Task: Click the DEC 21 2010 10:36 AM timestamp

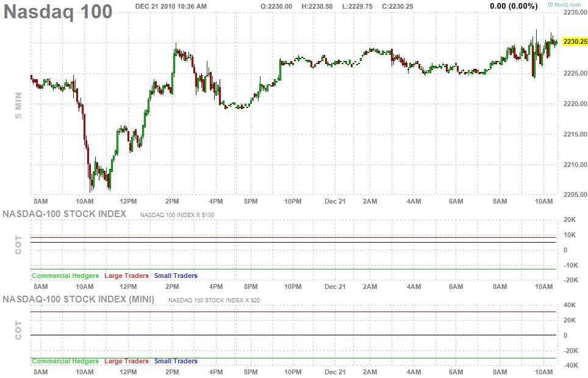Action: [x=171, y=6]
